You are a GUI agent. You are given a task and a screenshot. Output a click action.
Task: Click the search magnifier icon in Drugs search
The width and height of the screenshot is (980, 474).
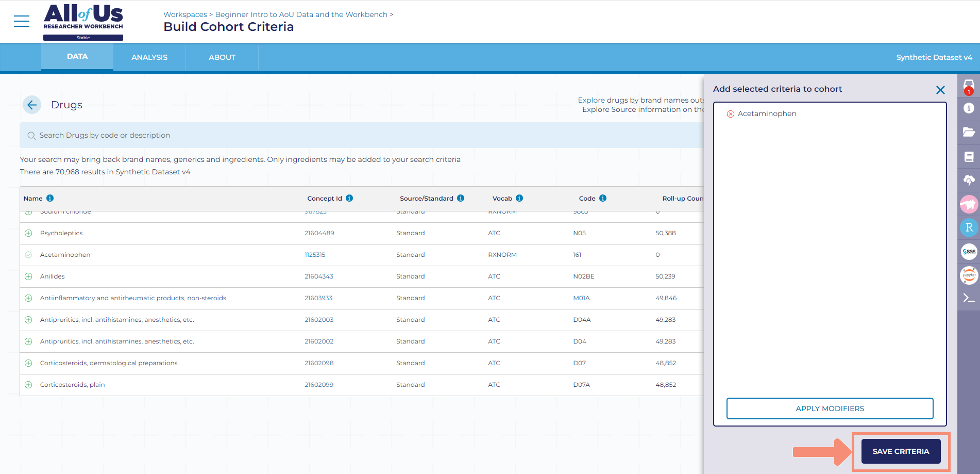(x=31, y=136)
